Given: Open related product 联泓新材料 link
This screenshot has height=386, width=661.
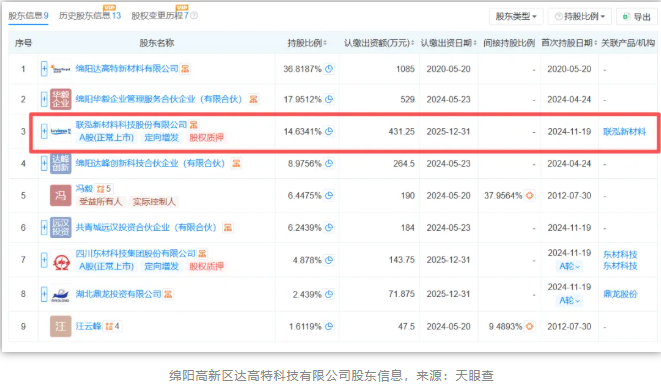Looking at the screenshot, I should pyautogui.click(x=624, y=131).
